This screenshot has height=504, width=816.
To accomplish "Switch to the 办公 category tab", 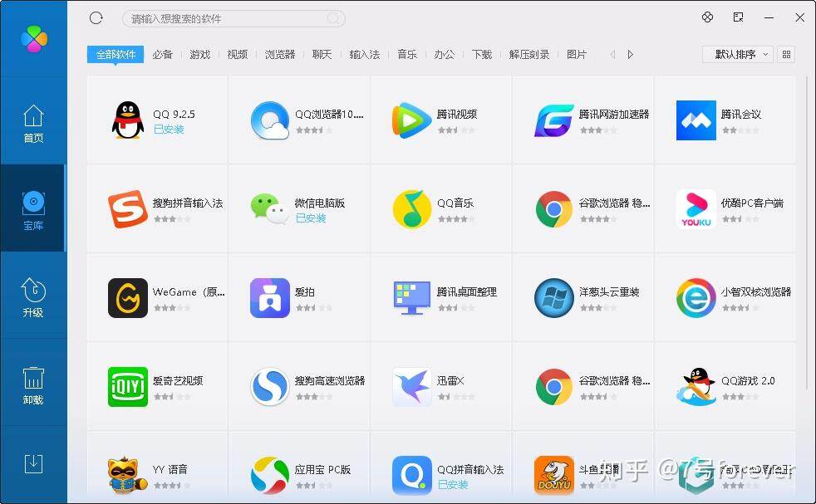I will [444, 54].
